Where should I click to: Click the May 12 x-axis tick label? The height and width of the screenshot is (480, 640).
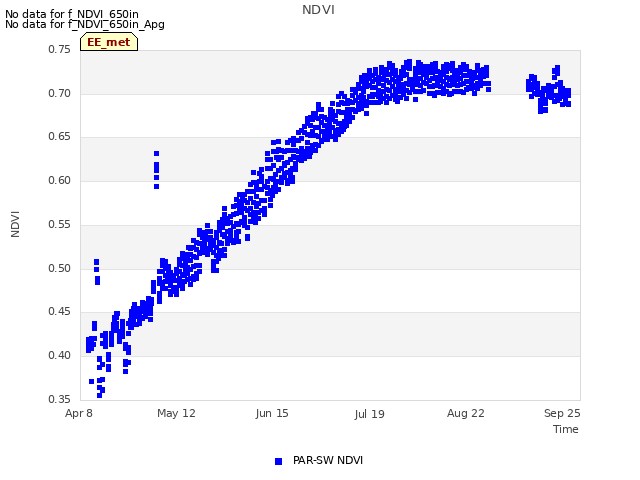click(x=176, y=413)
